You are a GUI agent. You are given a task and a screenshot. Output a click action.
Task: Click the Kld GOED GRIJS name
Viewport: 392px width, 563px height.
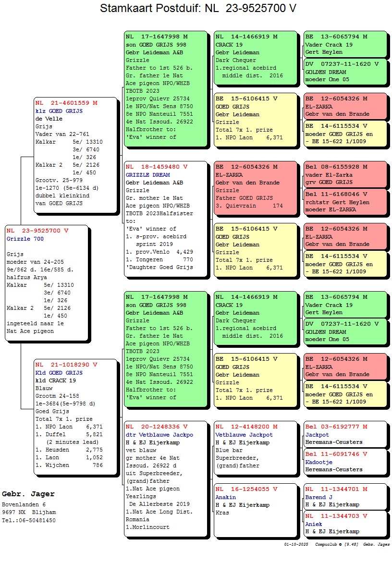coord(59,373)
